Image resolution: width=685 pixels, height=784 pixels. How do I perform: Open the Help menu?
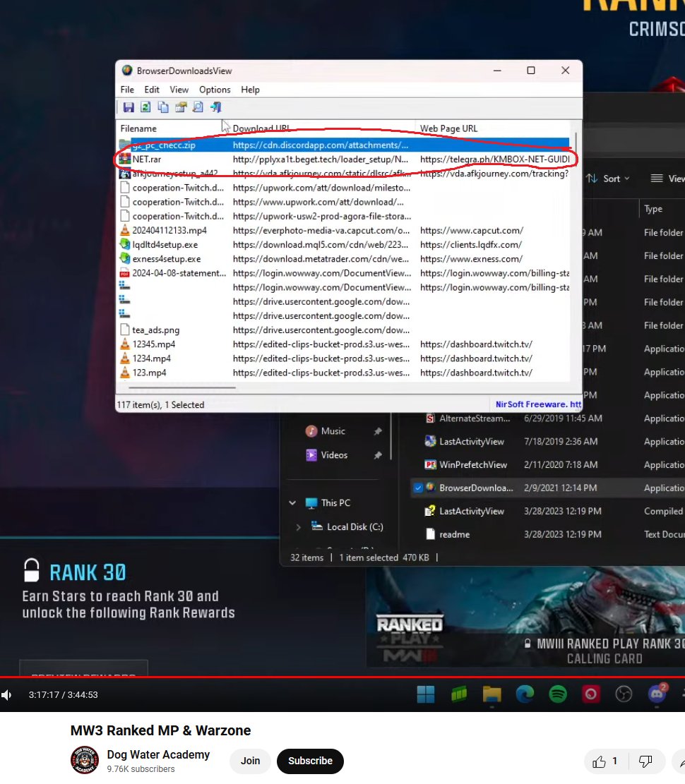point(250,90)
